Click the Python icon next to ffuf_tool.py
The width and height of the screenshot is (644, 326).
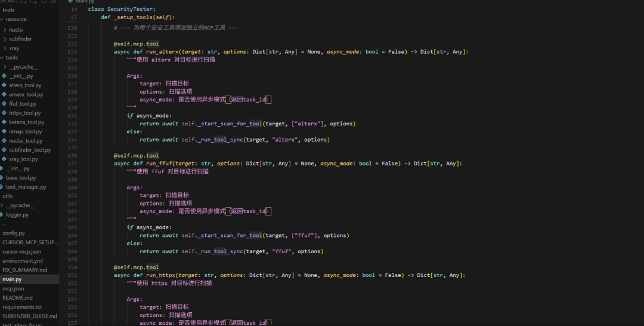4,104
